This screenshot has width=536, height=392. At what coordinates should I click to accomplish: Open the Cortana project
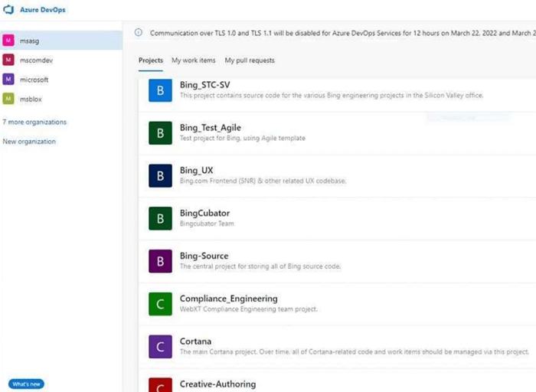195,341
